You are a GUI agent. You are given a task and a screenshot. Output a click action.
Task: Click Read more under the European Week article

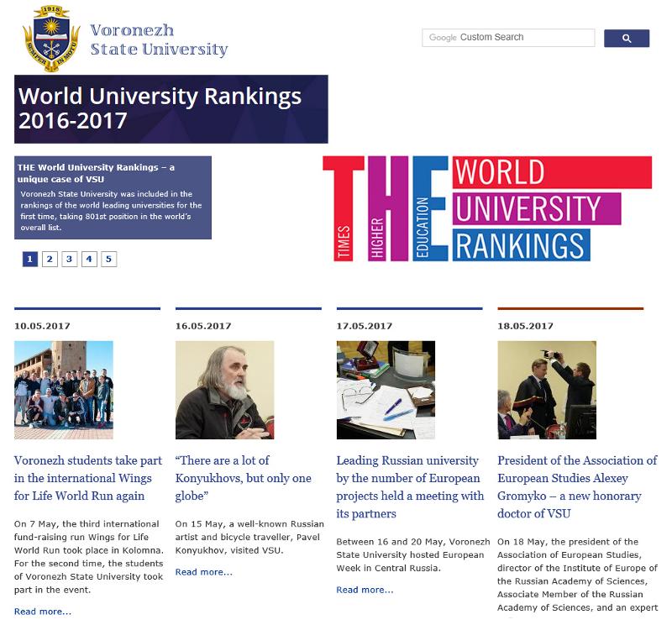point(365,590)
